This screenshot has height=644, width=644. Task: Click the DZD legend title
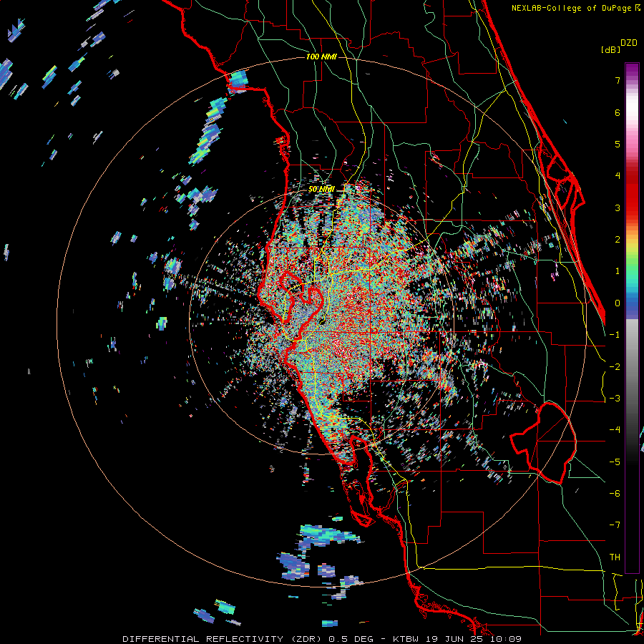click(629, 43)
